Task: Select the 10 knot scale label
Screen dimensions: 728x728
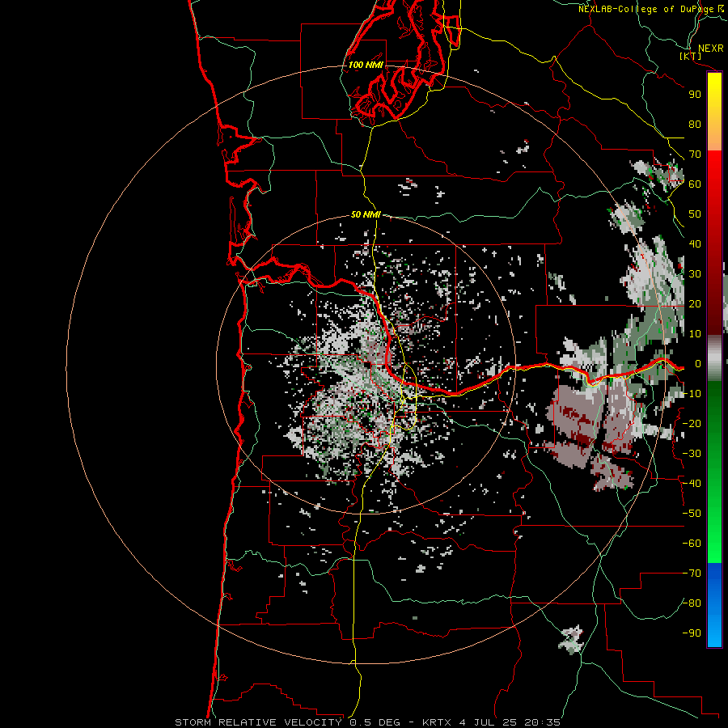Action: 695,334
